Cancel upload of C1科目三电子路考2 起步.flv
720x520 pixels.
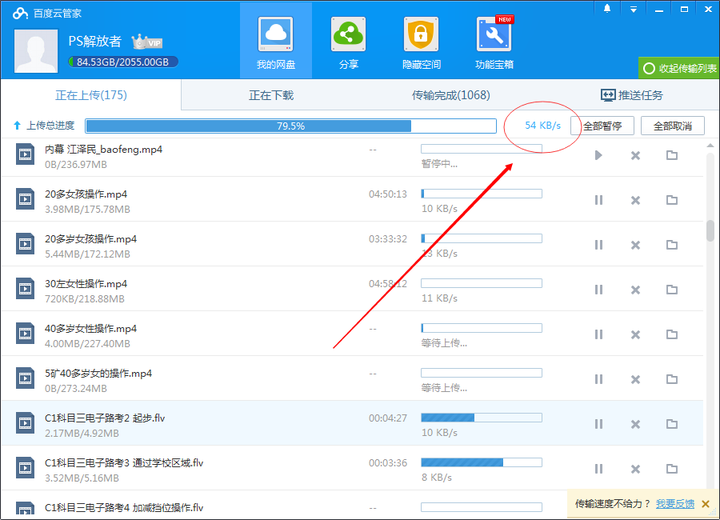point(635,424)
